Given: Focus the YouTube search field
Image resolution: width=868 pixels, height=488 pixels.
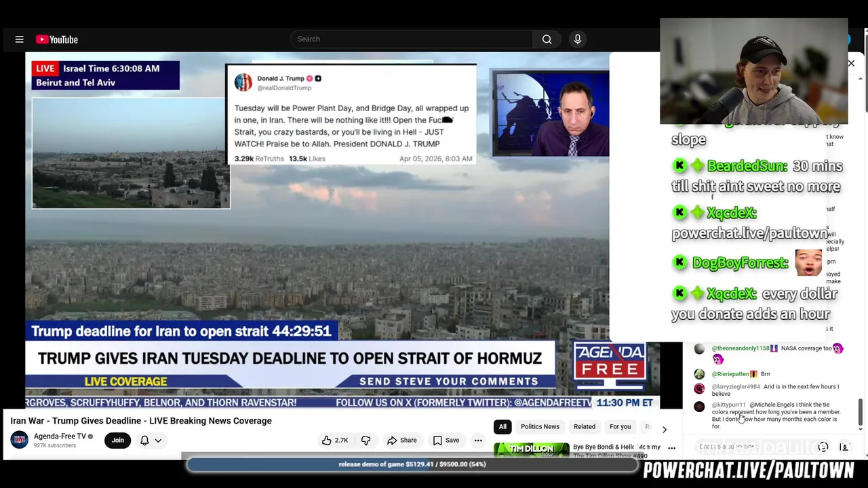Looking at the screenshot, I should pos(412,39).
